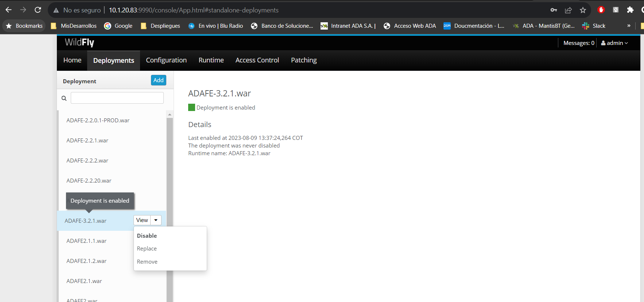The height and width of the screenshot is (302, 644).
Task: Select Disable from the deployment menu
Action: click(147, 236)
